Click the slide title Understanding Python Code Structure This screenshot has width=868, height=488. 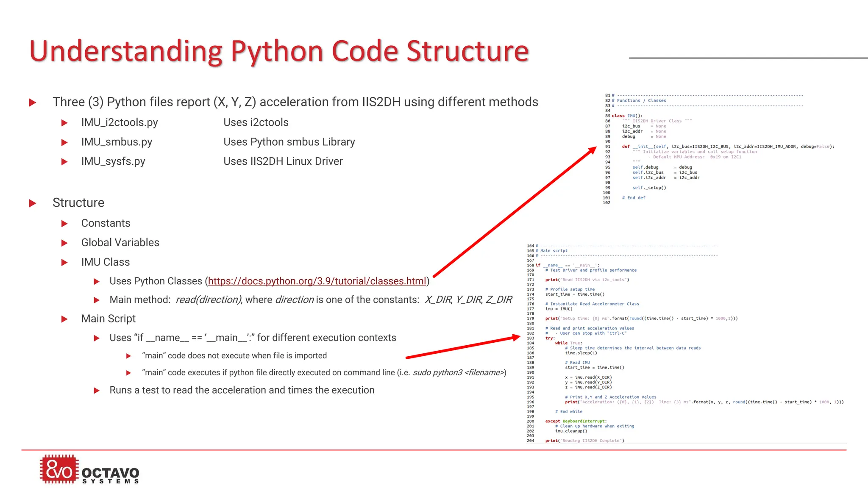(x=279, y=51)
